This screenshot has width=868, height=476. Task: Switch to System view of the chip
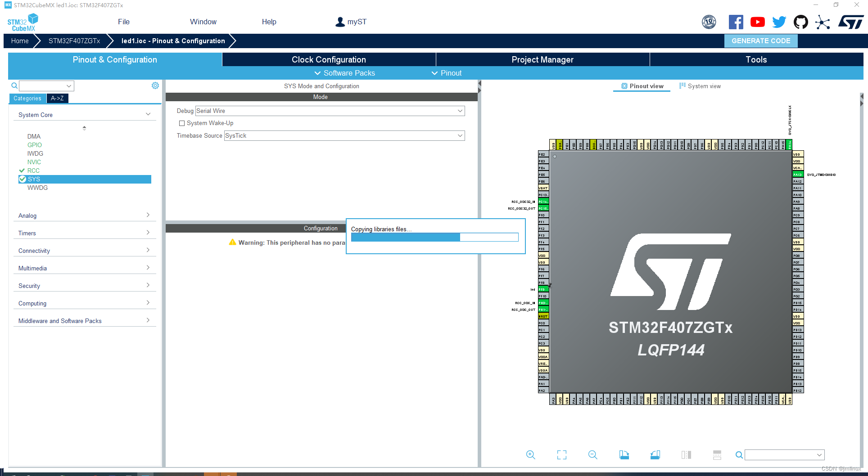pyautogui.click(x=700, y=86)
